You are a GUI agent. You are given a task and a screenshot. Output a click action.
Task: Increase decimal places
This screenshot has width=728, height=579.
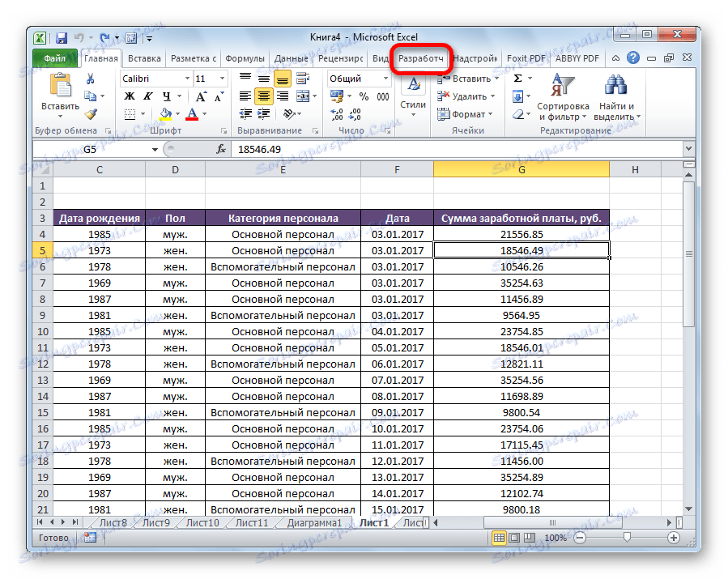(337, 113)
